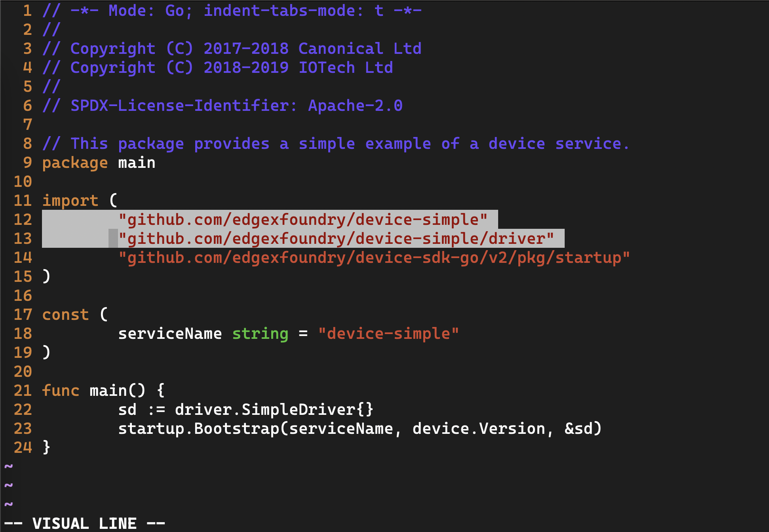Click the "device-simple" string literal on line 18

point(388,334)
